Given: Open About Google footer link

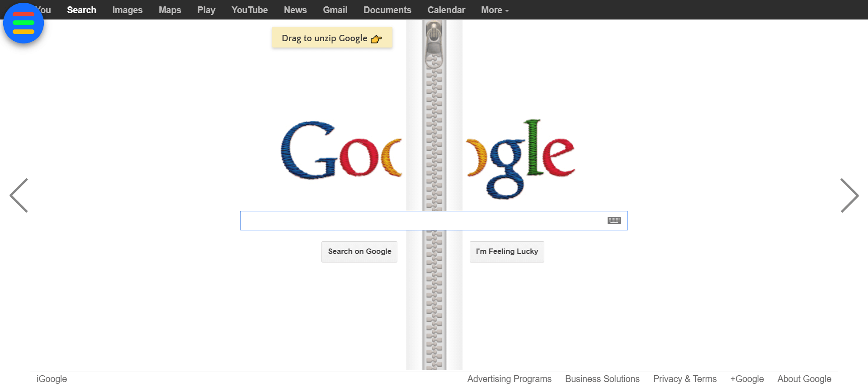Looking at the screenshot, I should click(804, 379).
